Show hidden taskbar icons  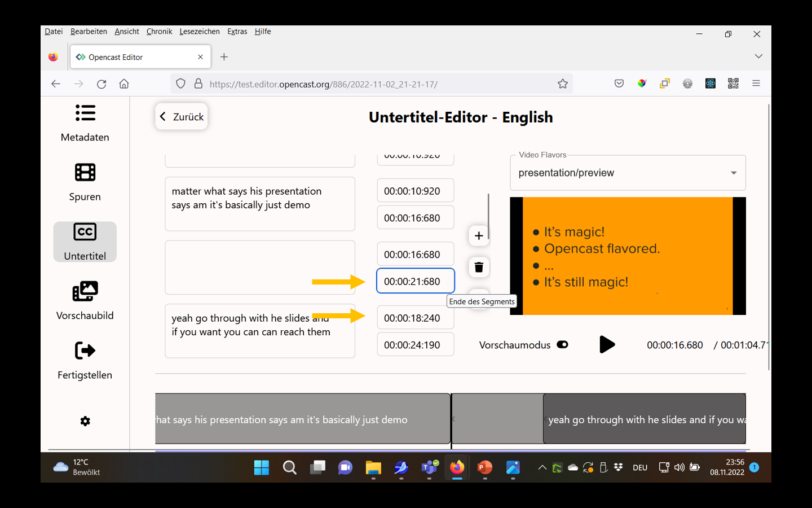coord(541,467)
